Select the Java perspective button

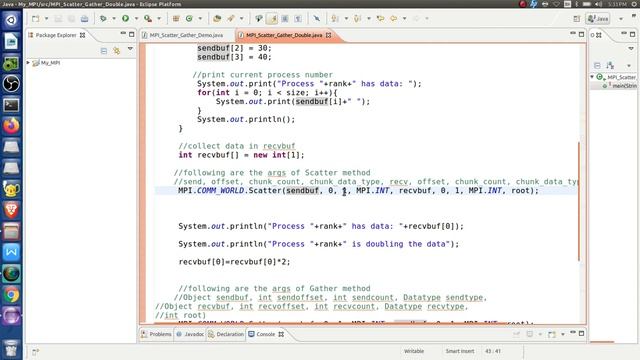pyautogui.click(x=598, y=18)
